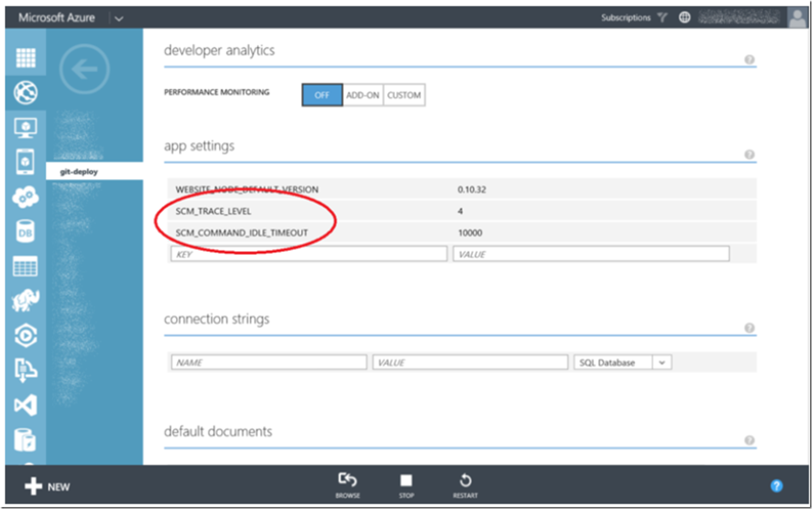The height and width of the screenshot is (509, 812).
Task: Open Mobile Services phone icon
Action: (x=25, y=161)
